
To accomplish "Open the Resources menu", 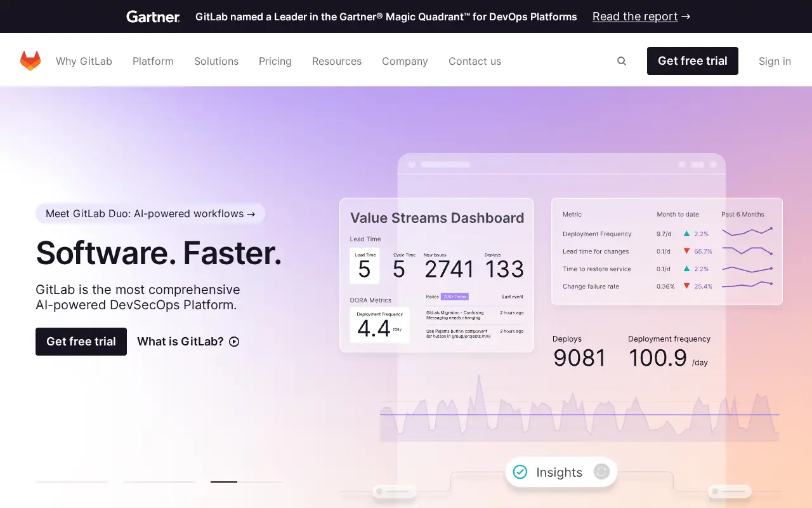I will pyautogui.click(x=337, y=61).
